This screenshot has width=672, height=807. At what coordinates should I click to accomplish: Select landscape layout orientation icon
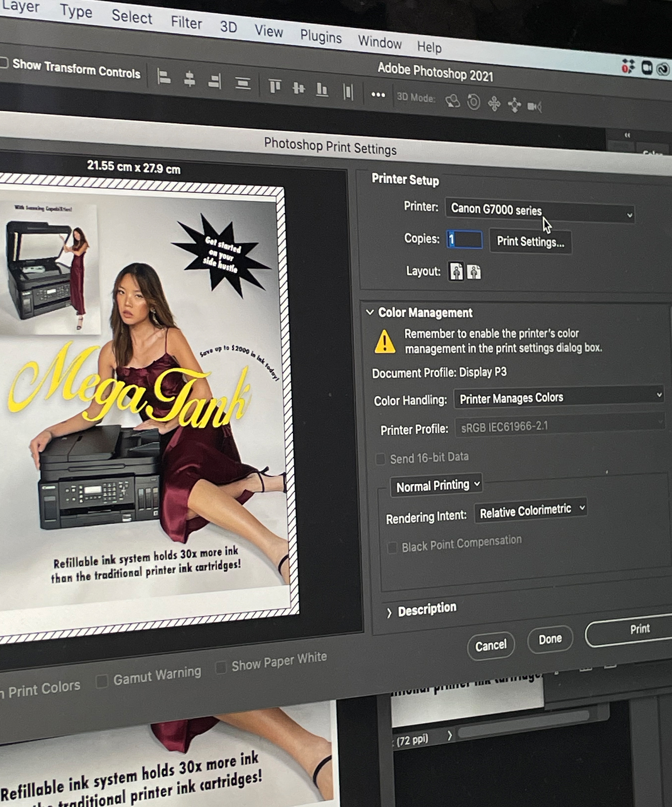[x=474, y=272]
